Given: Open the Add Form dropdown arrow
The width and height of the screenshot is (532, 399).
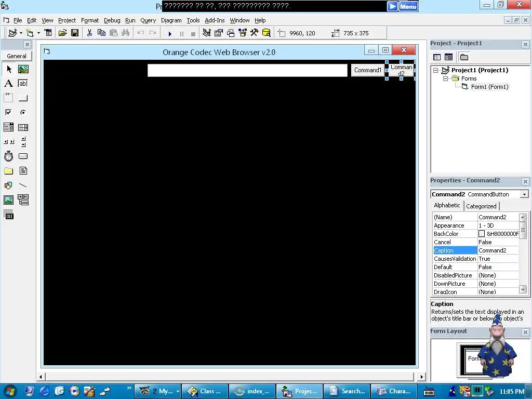Looking at the screenshot, I should pos(38,33).
